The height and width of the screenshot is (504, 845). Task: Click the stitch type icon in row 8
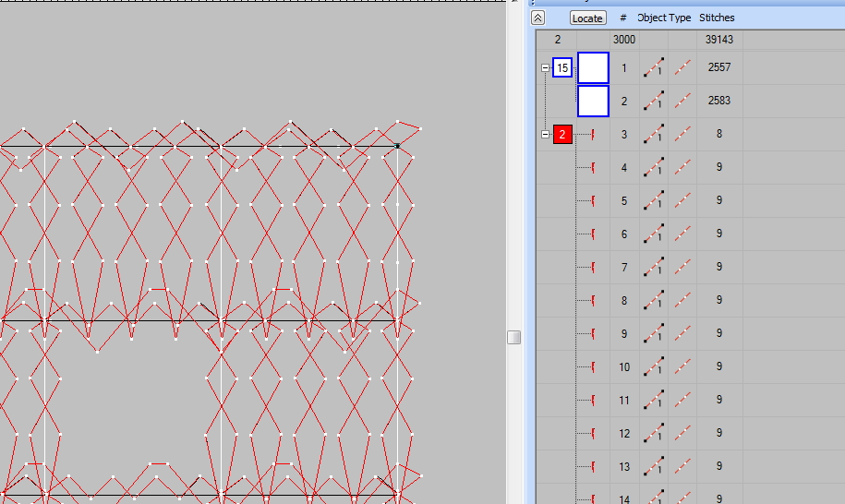tap(682, 301)
